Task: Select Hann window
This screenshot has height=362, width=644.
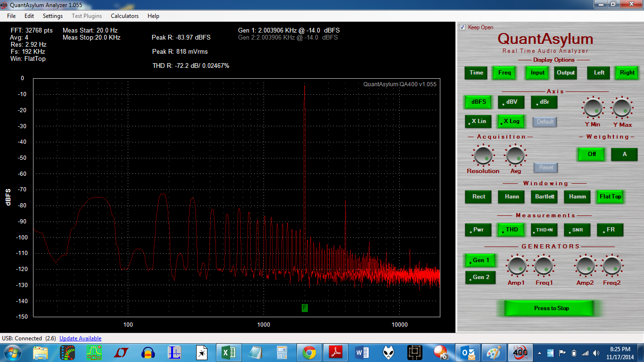Action: point(512,197)
